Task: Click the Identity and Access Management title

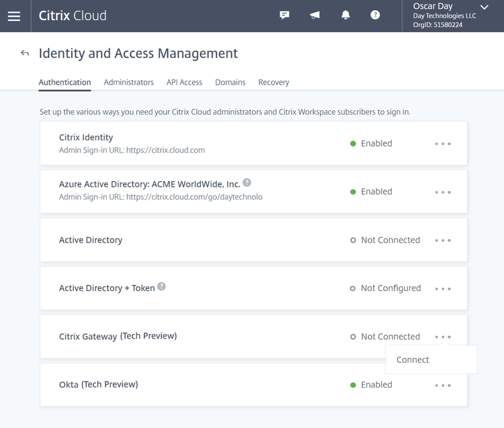Action: [x=138, y=53]
